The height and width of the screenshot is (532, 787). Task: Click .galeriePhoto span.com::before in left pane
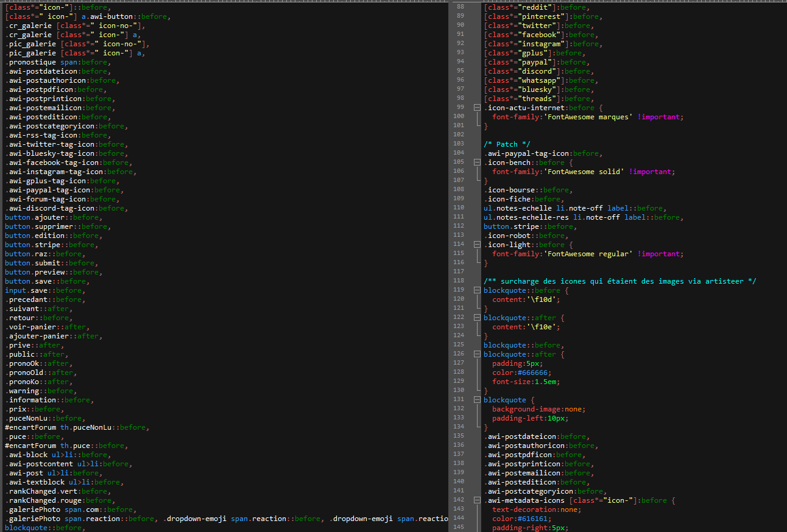(71, 509)
